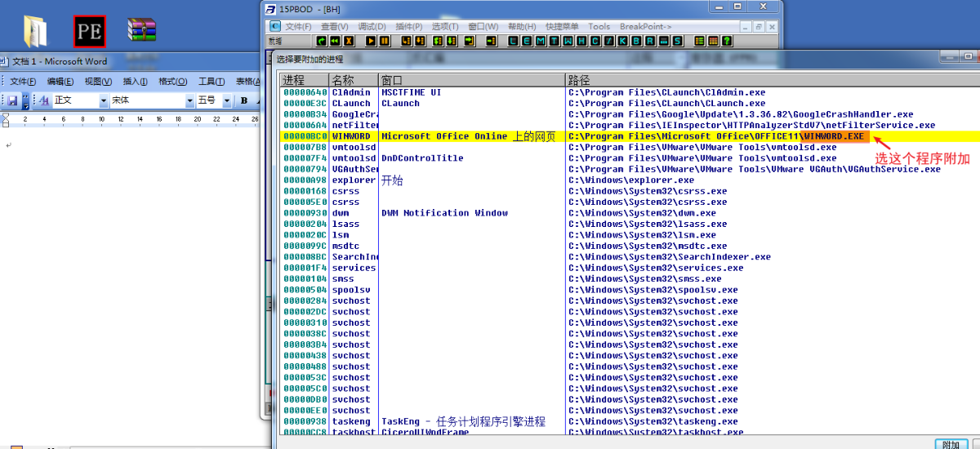This screenshot has width=980, height=449.
Task: Sort by the 窗口 column header
Action: (x=472, y=80)
